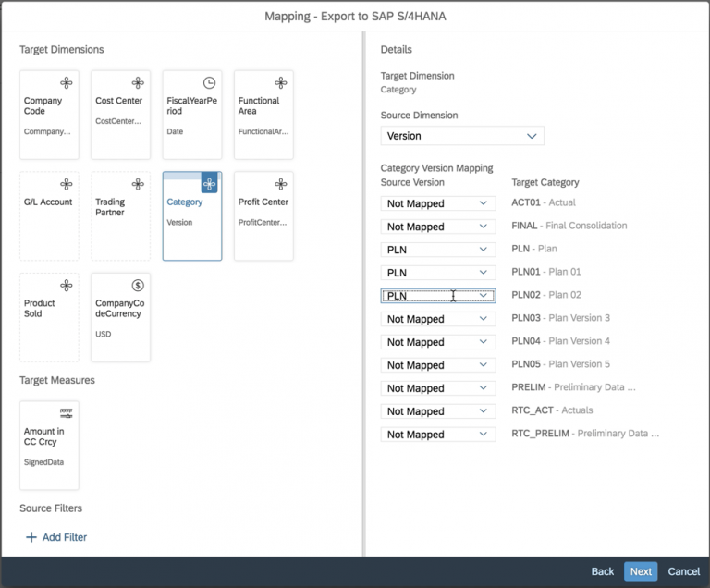Open the PLN dropdown for PLN02 - Plan 02
This screenshot has height=588, width=710.
pyautogui.click(x=438, y=296)
